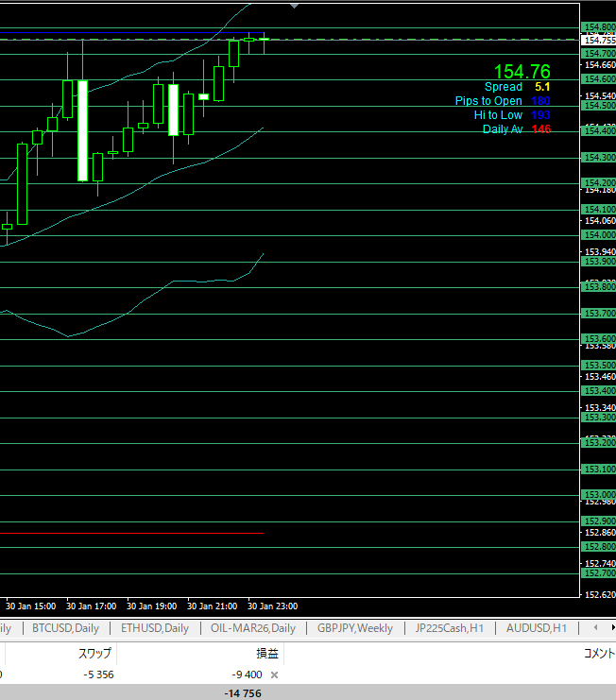616x700 pixels.
Task: Click the total profit row showing -14 756
Action: click(x=244, y=693)
